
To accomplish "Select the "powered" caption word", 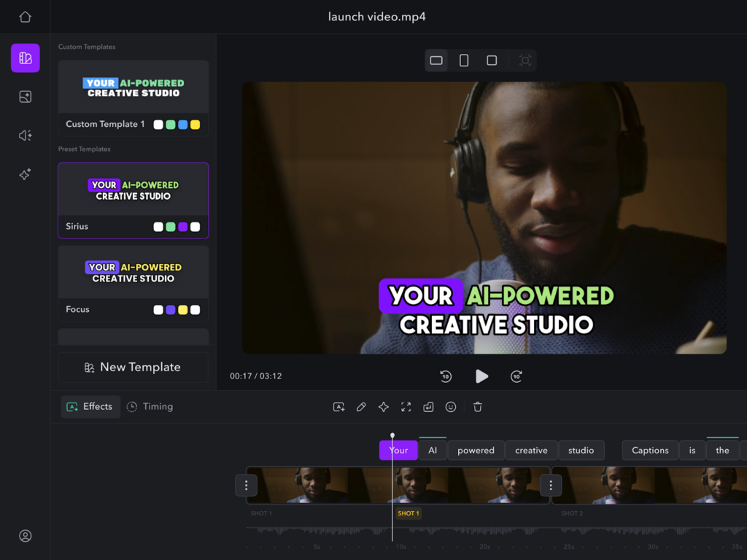I will [x=476, y=451].
